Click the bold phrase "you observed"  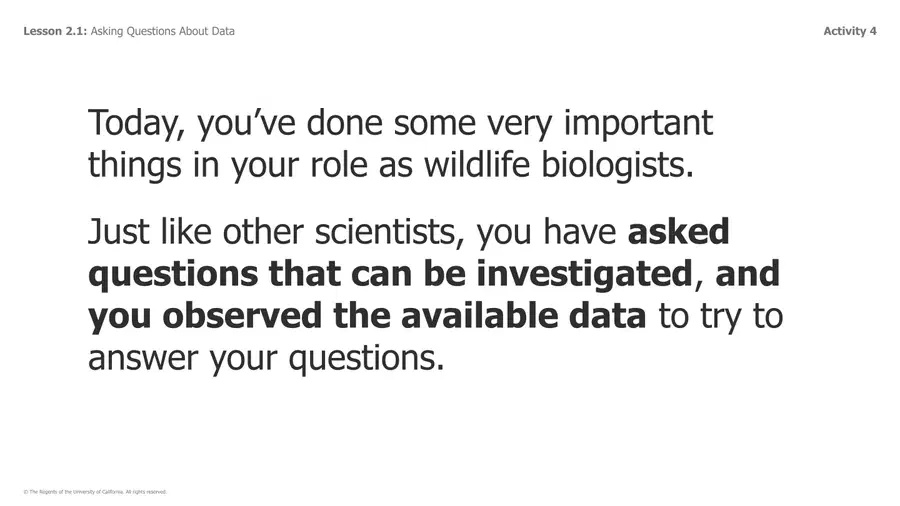[205, 316]
